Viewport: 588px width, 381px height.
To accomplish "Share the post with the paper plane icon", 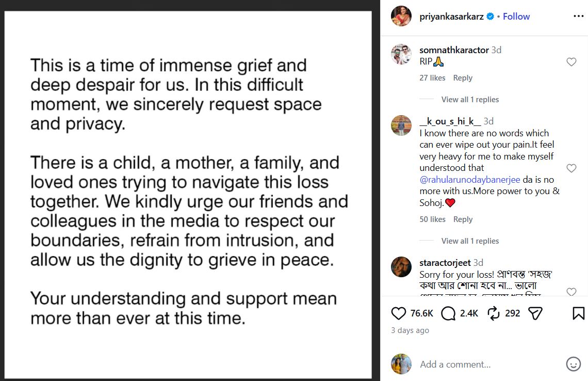I will point(536,313).
